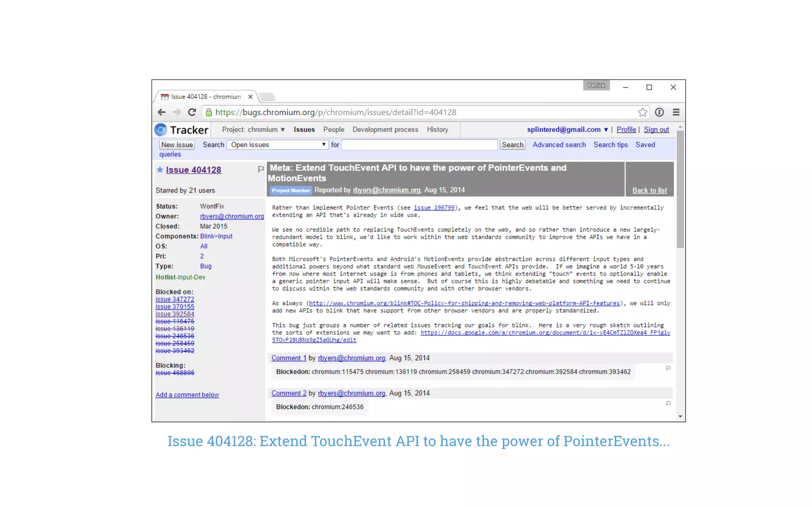Open struck-through issue 136119
The width and height of the screenshot is (812, 508).
pyautogui.click(x=175, y=329)
